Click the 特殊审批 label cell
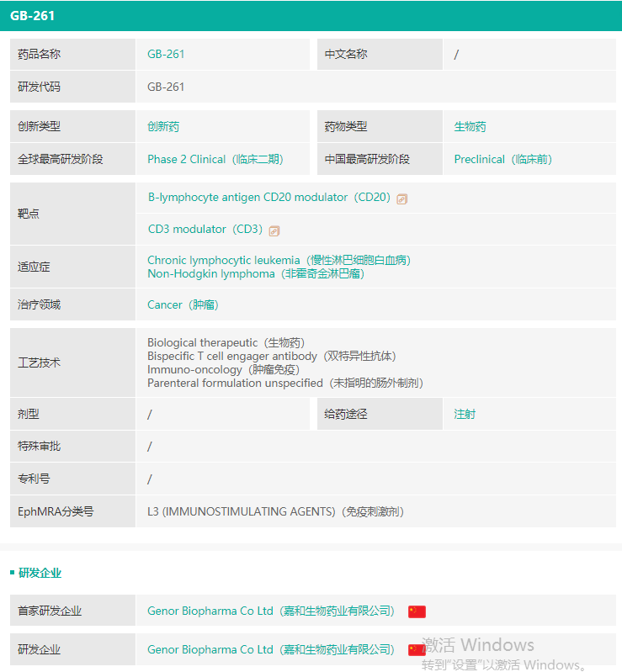622x672 pixels. click(x=72, y=446)
